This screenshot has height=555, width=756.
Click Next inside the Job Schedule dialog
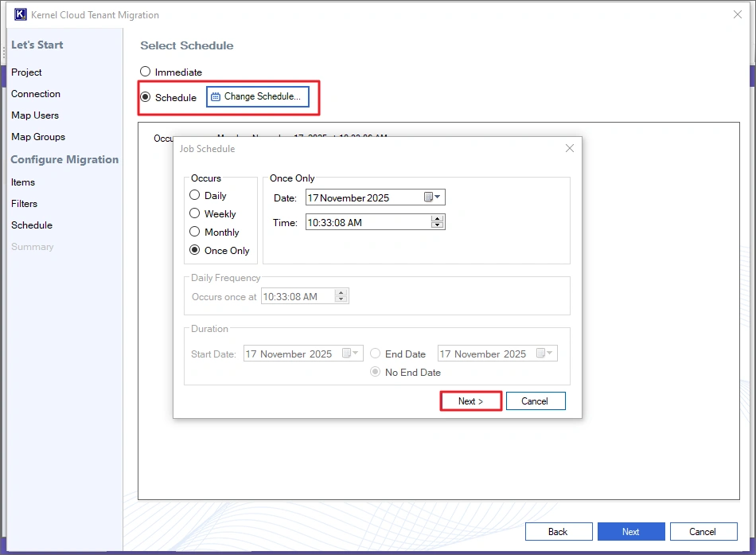470,401
